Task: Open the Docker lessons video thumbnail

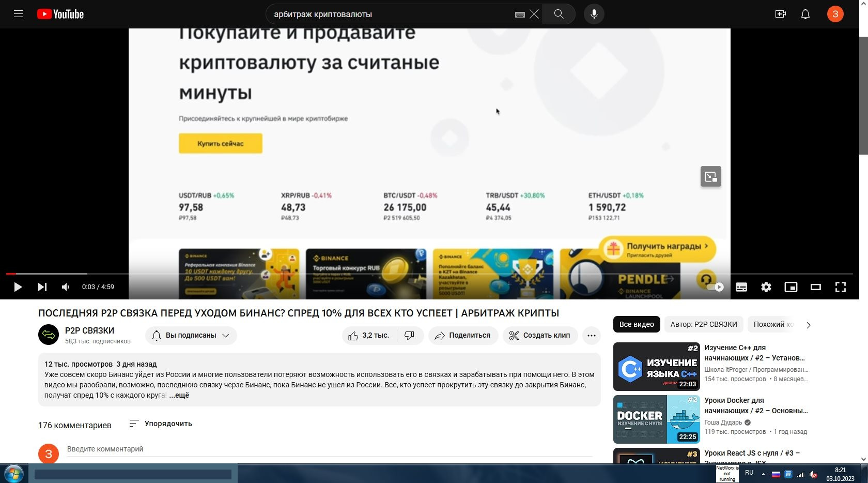Action: coord(657,419)
